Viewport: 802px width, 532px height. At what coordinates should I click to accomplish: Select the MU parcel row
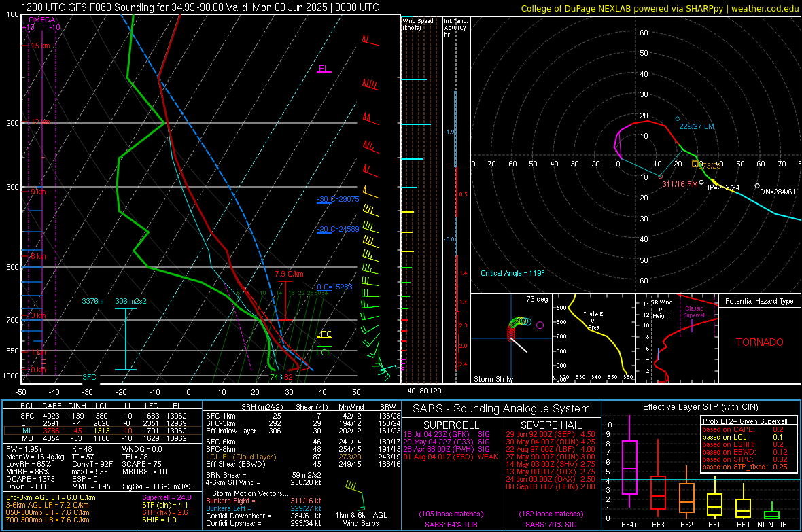pyautogui.click(x=103, y=438)
